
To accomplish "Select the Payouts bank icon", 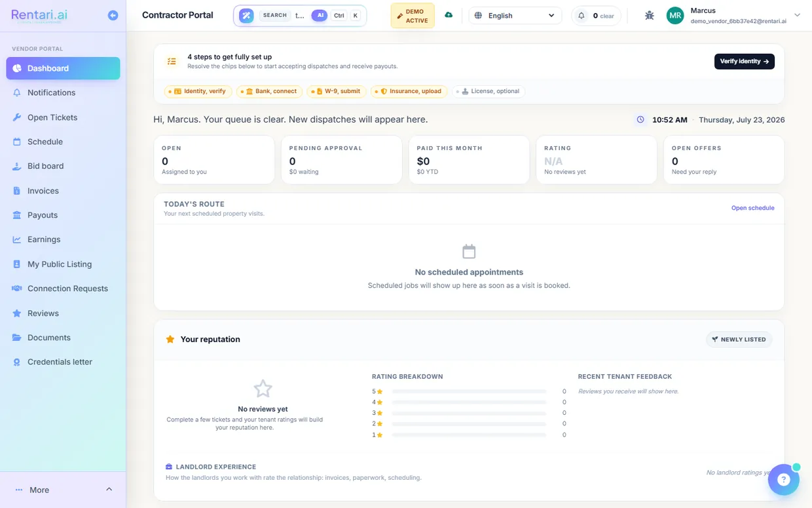I will tap(17, 215).
